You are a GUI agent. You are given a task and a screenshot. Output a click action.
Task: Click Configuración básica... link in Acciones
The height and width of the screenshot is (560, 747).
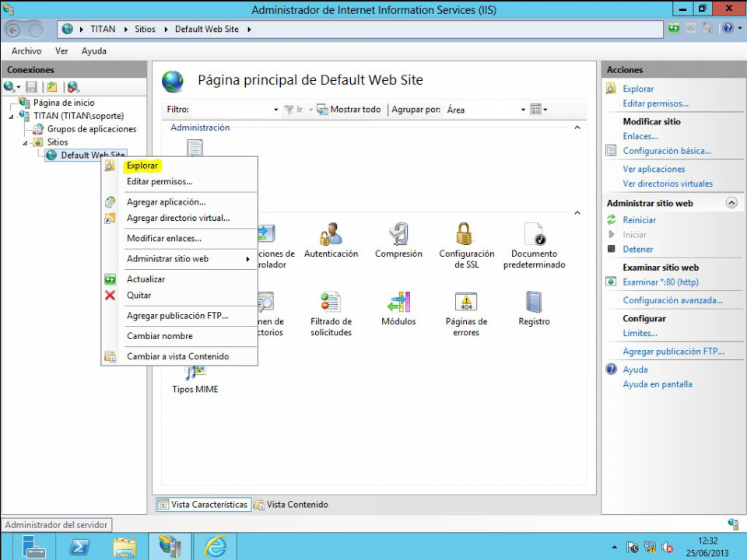(667, 151)
